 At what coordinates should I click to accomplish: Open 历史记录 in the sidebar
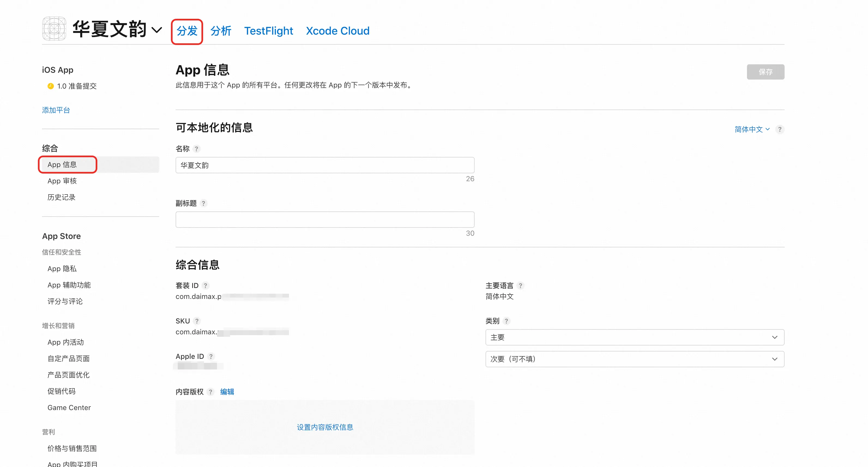pyautogui.click(x=61, y=197)
